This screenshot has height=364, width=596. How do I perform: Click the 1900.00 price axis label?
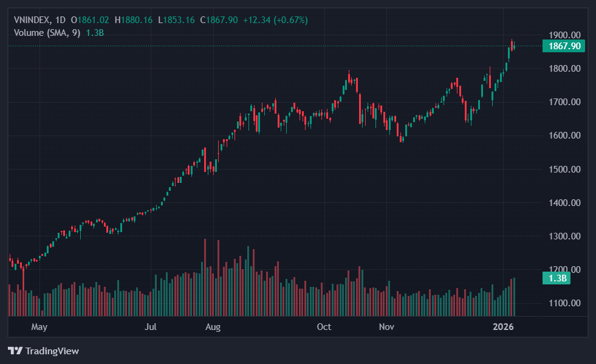[564, 35]
